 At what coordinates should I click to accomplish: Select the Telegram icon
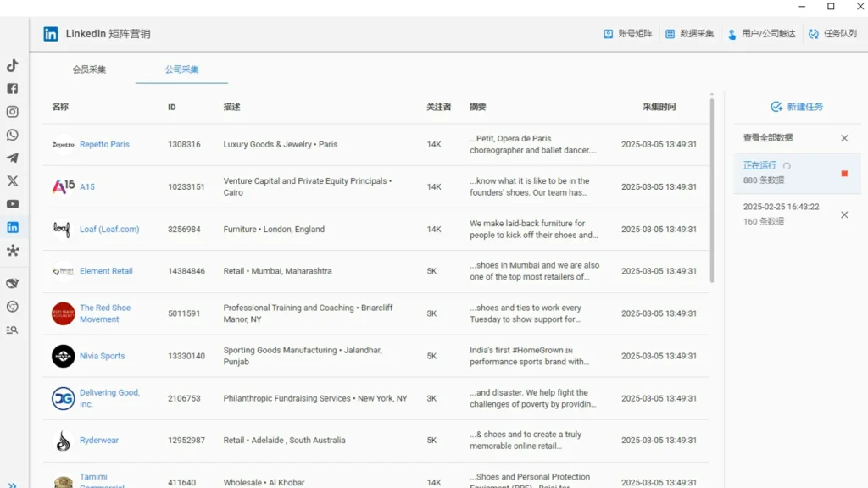click(x=12, y=158)
